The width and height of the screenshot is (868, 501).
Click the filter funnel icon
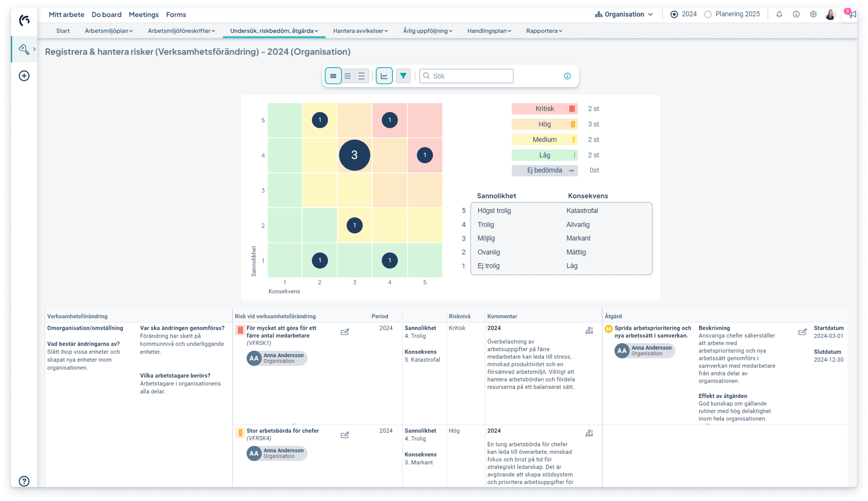[403, 76]
